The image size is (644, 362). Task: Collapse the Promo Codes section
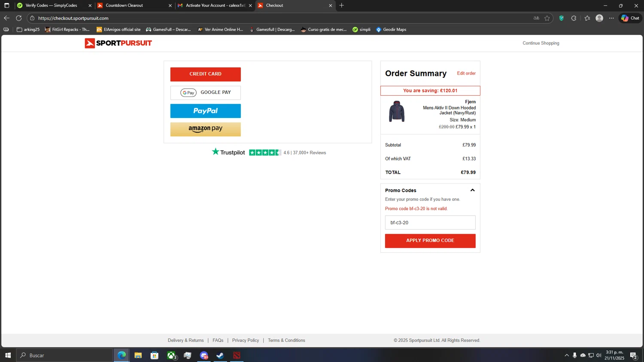(472, 190)
